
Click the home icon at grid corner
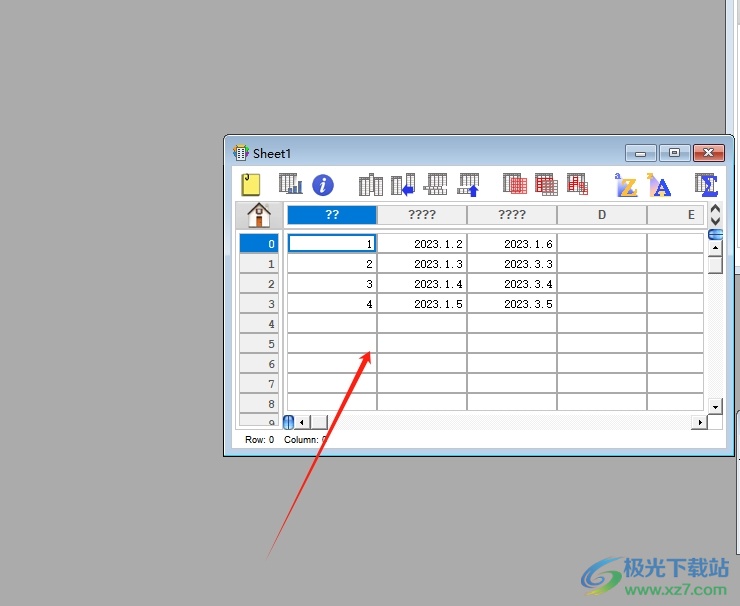point(259,215)
